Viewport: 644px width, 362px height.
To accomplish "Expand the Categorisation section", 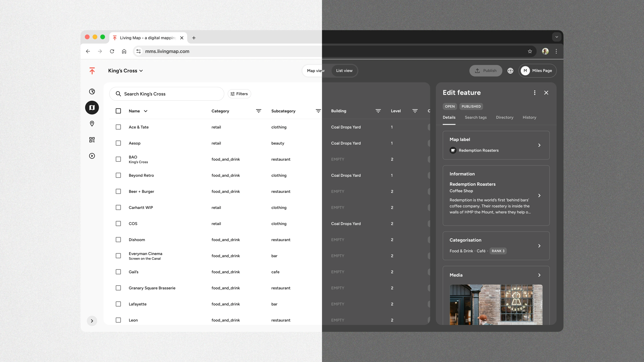I will coord(539,246).
